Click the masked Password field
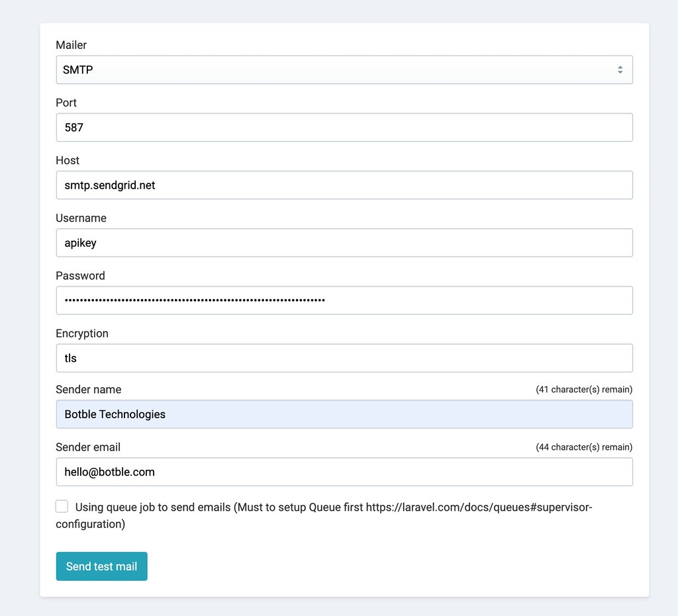The width and height of the screenshot is (678, 616). [344, 300]
